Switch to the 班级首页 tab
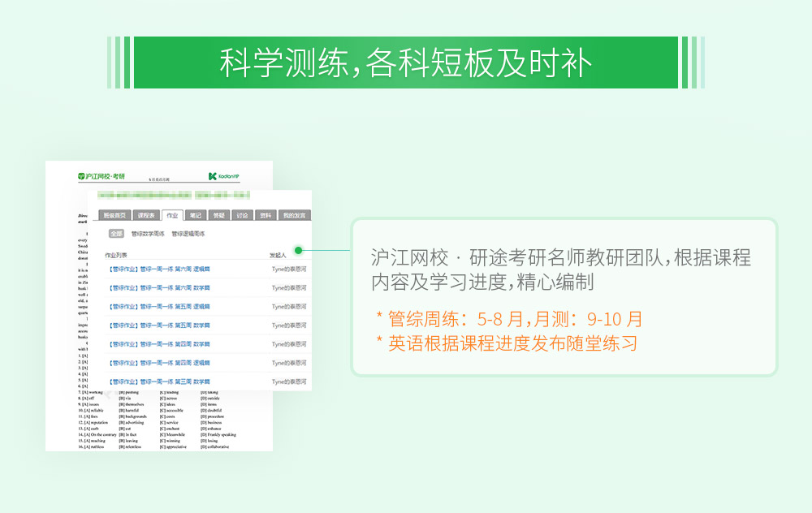The width and height of the screenshot is (812, 513). pyautogui.click(x=114, y=214)
